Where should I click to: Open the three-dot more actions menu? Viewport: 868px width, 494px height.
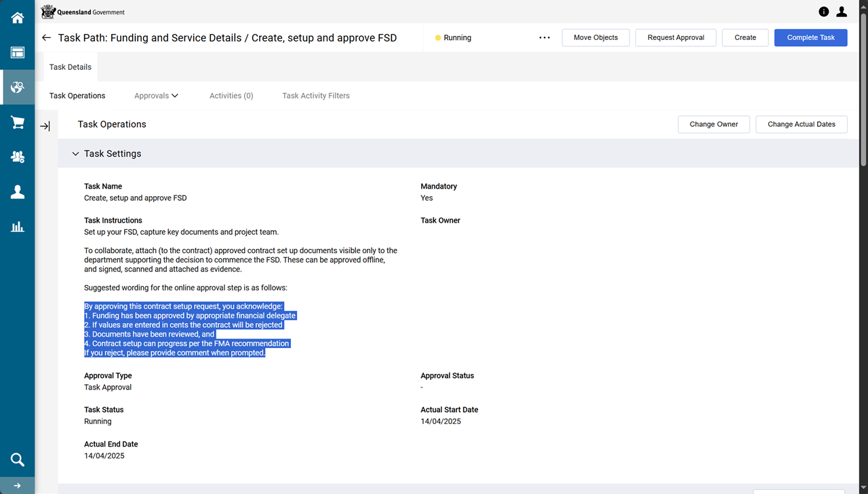(545, 38)
